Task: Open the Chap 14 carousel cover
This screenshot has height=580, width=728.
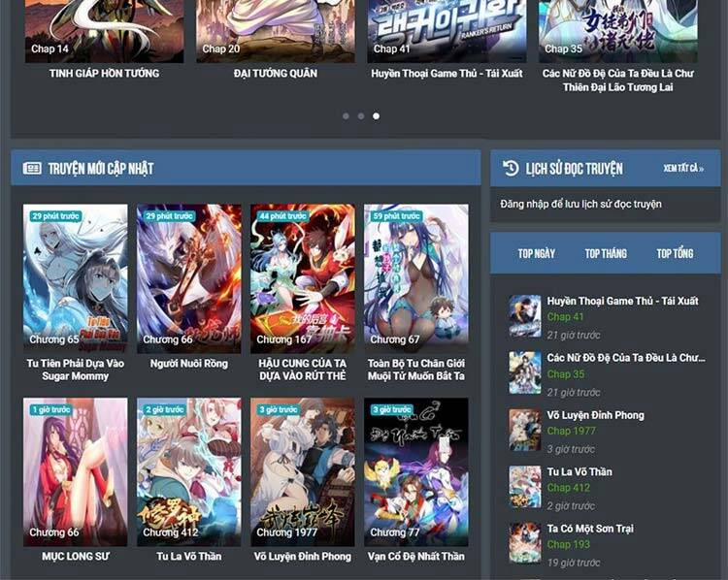Action: pyautogui.click(x=104, y=31)
